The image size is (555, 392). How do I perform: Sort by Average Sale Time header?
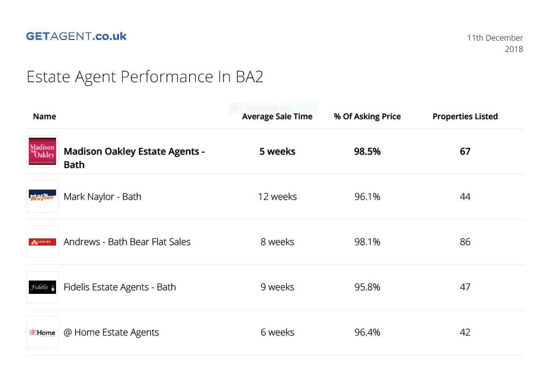[x=277, y=116]
